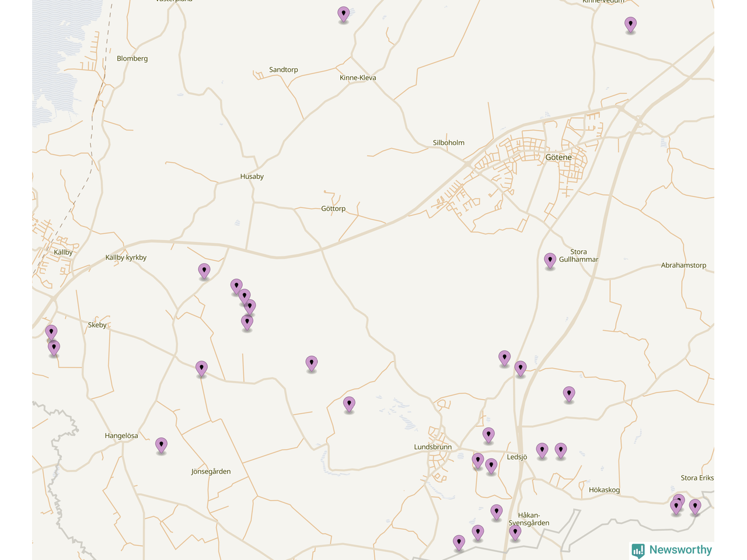Click the Sandtorp place label
Screen dimensions: 747x560
(284, 69)
